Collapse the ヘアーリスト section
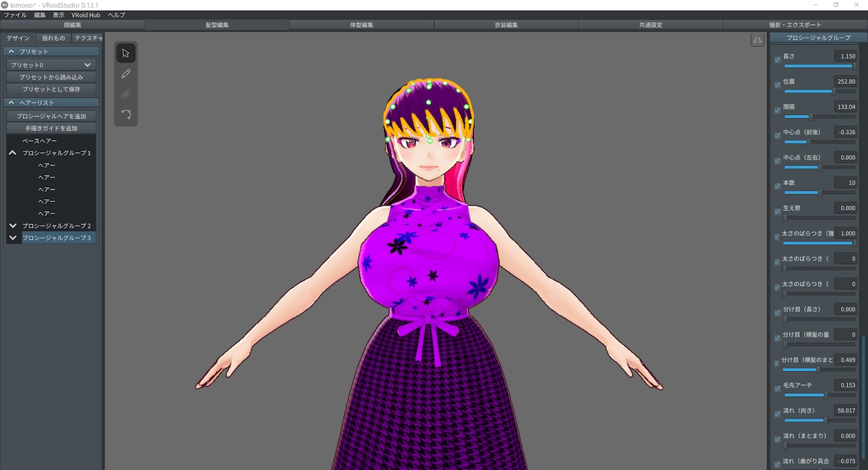This screenshot has height=470, width=868. [x=11, y=102]
